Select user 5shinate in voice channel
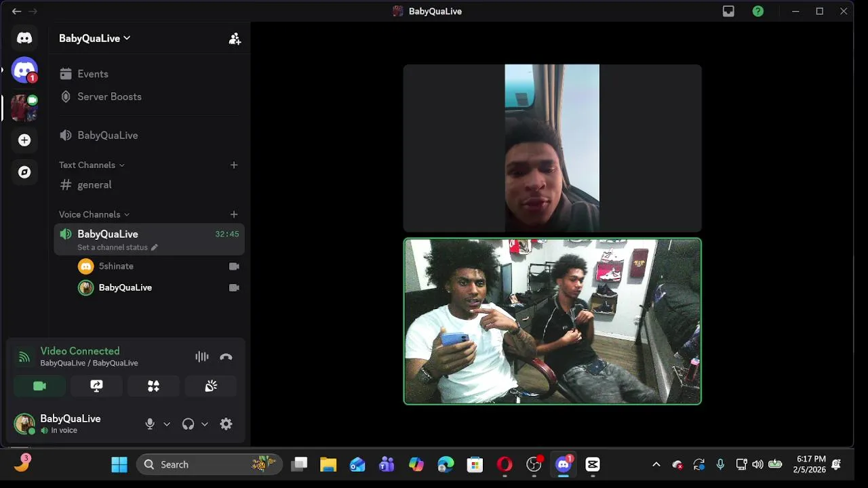The height and width of the screenshot is (488, 868). click(x=116, y=266)
